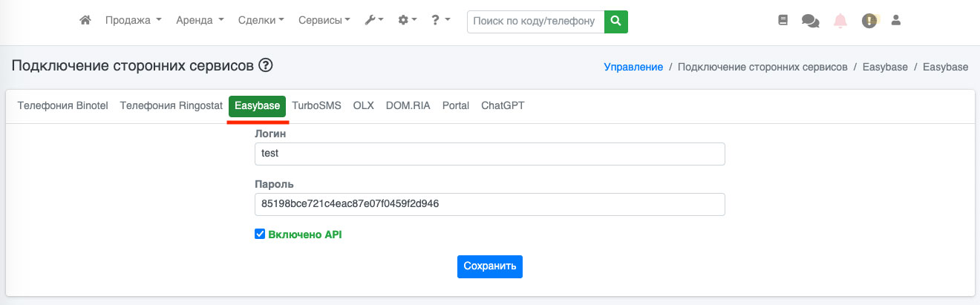980x305 pixels.
Task: Follow the Управление breadcrumb link
Action: point(633,67)
